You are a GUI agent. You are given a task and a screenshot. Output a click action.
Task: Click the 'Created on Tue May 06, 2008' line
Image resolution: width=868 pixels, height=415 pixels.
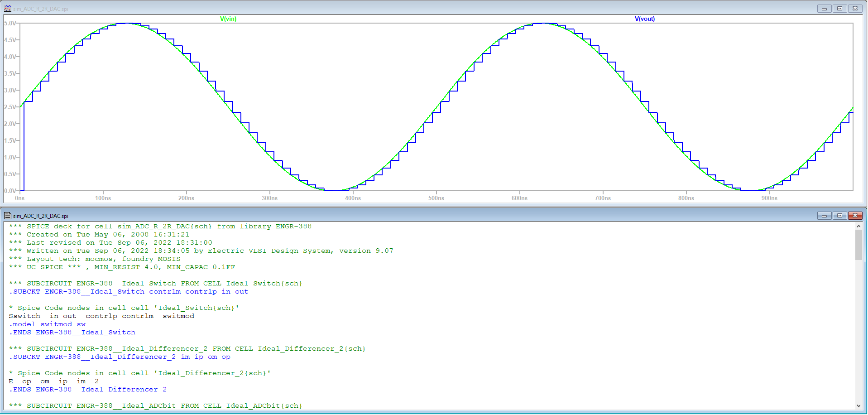99,235
